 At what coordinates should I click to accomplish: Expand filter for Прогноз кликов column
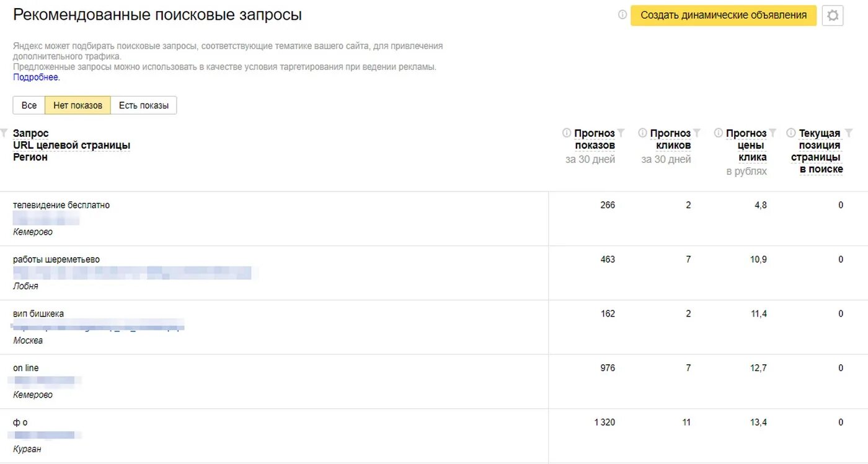(x=697, y=133)
